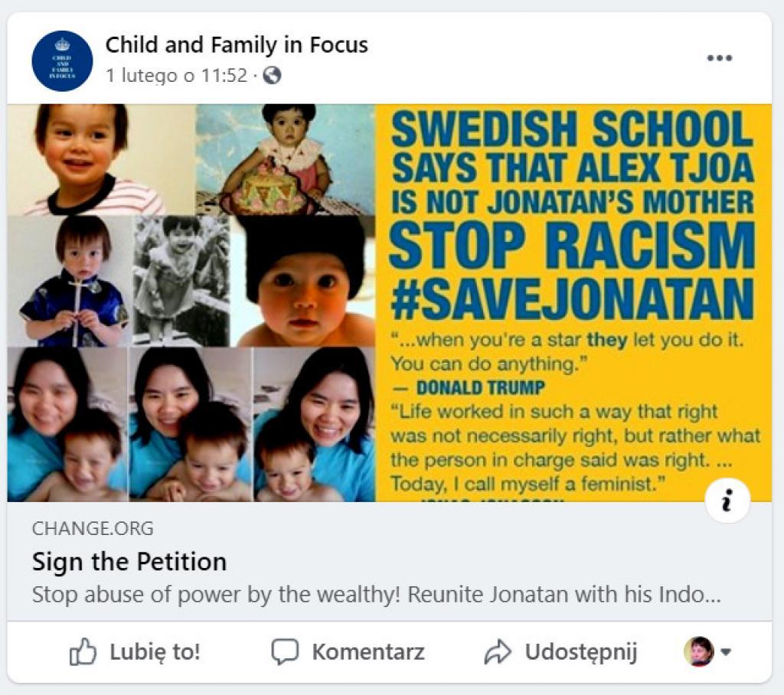Click the share arrow icon
Screen dimensions: 784x695
click(498, 652)
